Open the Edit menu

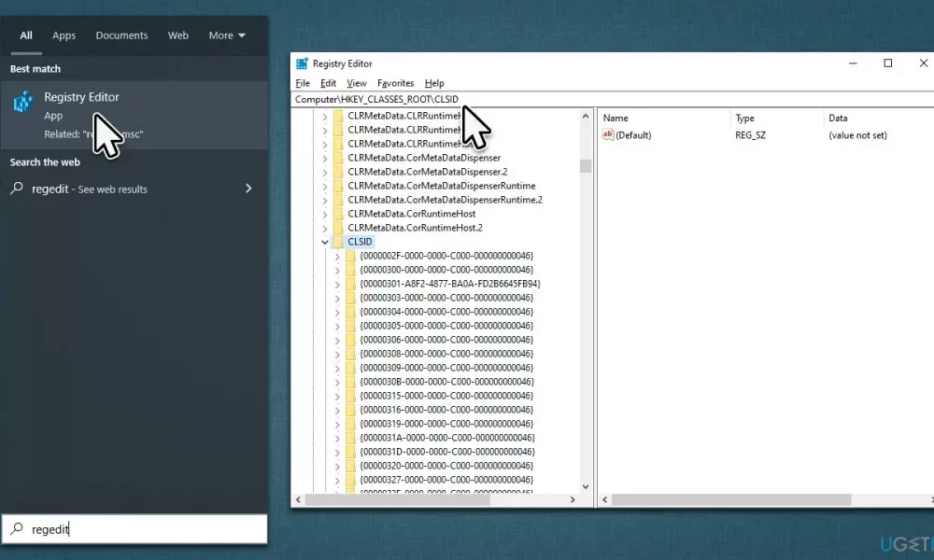[328, 83]
